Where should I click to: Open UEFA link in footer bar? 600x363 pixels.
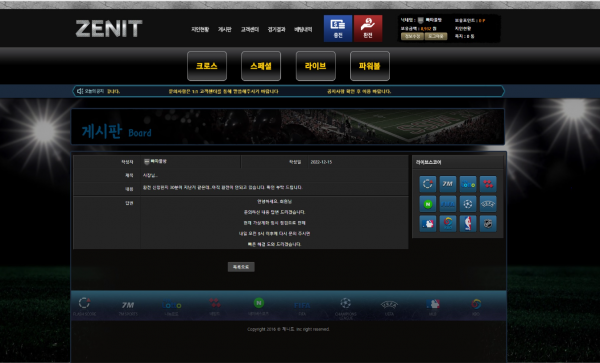coord(389,307)
